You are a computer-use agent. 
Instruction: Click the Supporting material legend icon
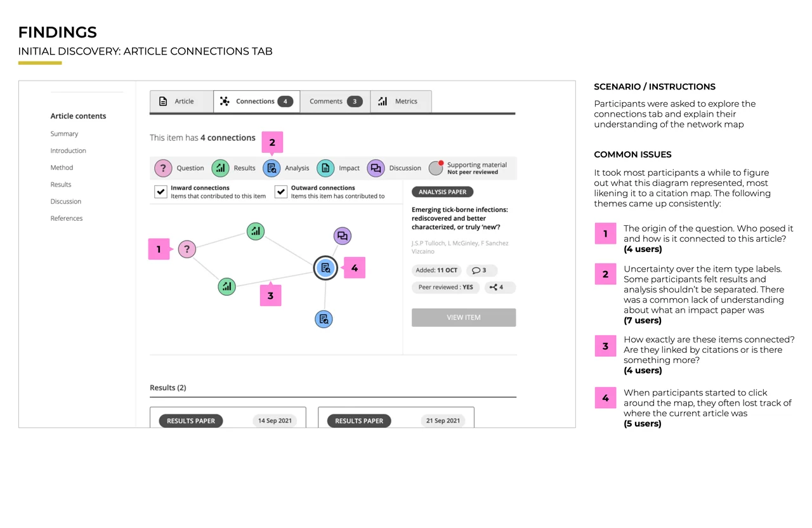(x=436, y=168)
